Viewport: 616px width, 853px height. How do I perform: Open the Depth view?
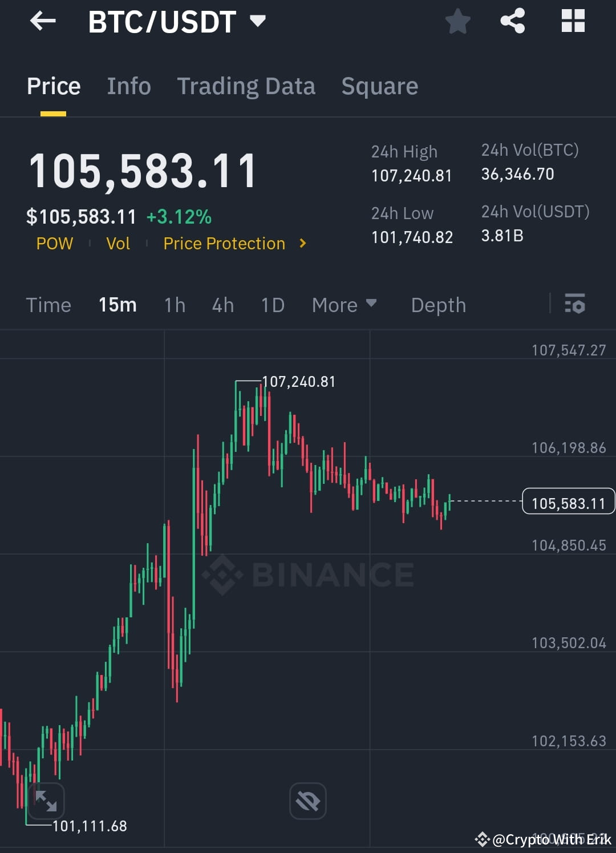coord(438,305)
